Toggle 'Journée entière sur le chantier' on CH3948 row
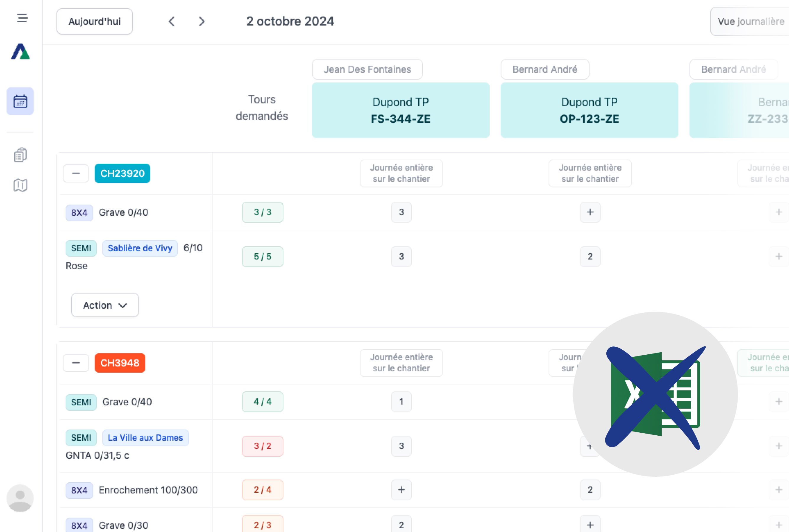Viewport: 789px width, 532px height. pos(401,363)
